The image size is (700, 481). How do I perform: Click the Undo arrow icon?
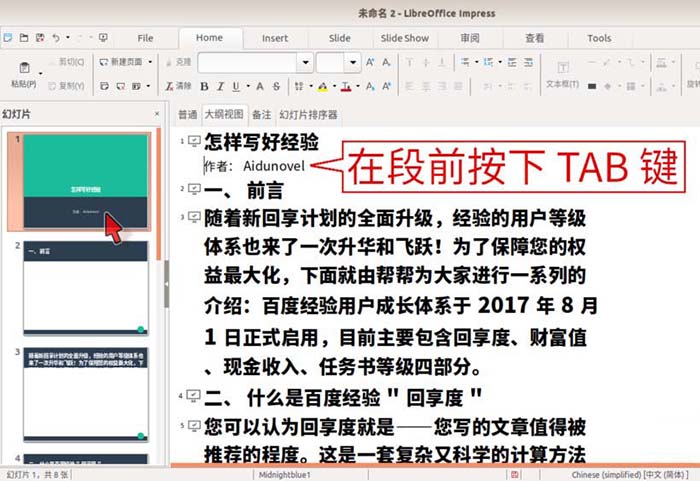tap(56, 38)
